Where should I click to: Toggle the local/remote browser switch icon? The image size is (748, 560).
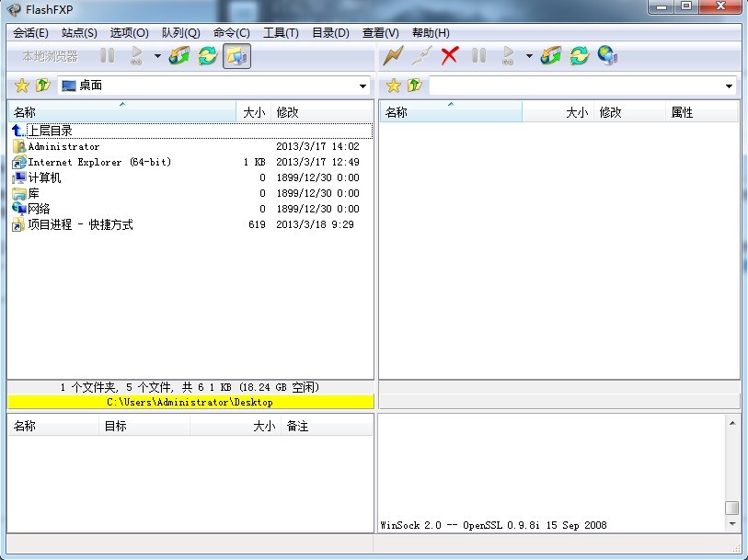click(x=236, y=56)
